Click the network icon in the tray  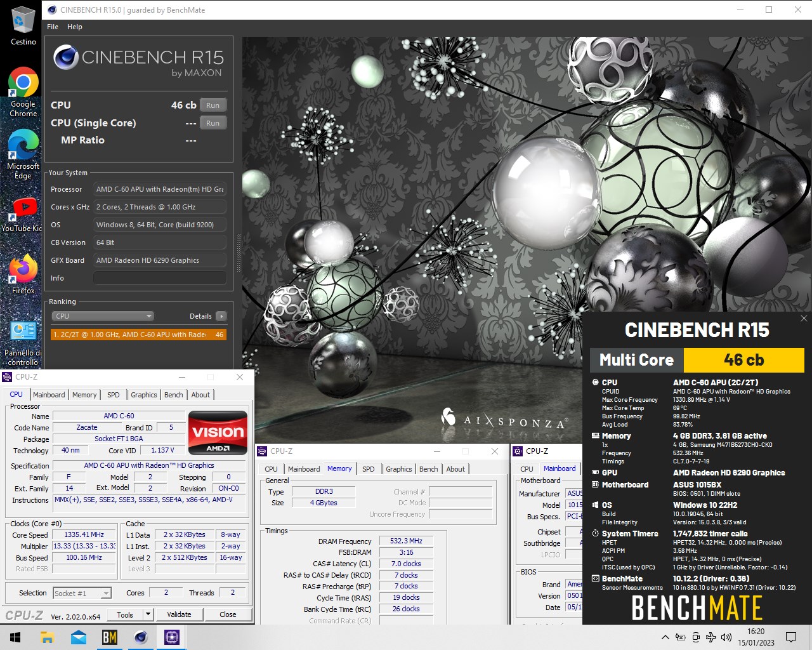pyautogui.click(x=711, y=637)
